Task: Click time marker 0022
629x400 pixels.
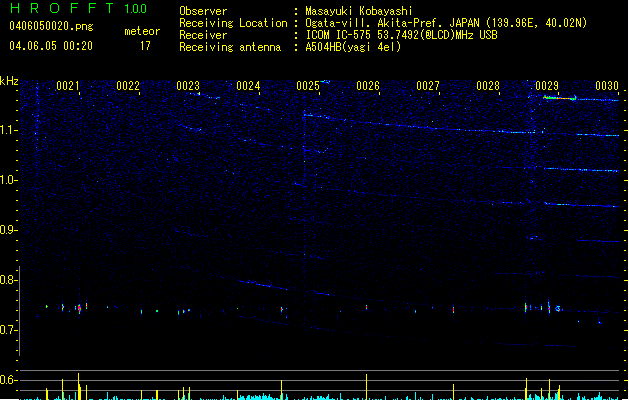Action: coord(128,86)
